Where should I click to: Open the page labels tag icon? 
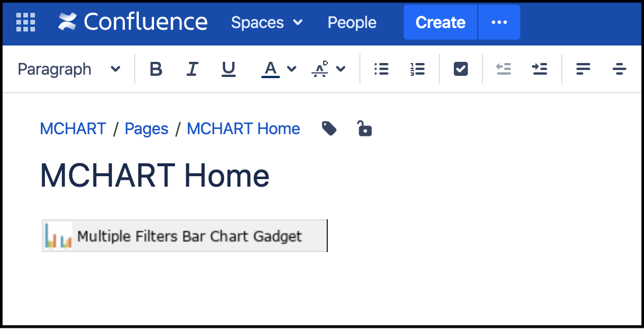330,128
